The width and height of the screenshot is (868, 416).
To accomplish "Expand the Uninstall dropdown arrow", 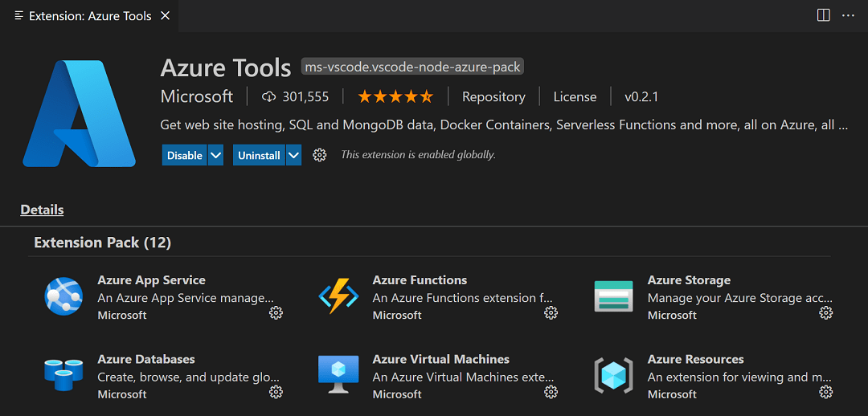I will coord(293,155).
